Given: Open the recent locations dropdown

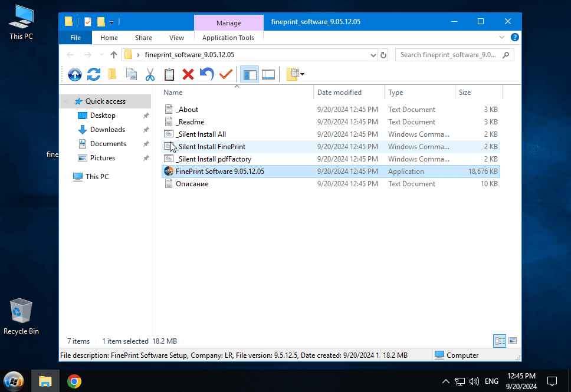Looking at the screenshot, I should (x=101, y=55).
